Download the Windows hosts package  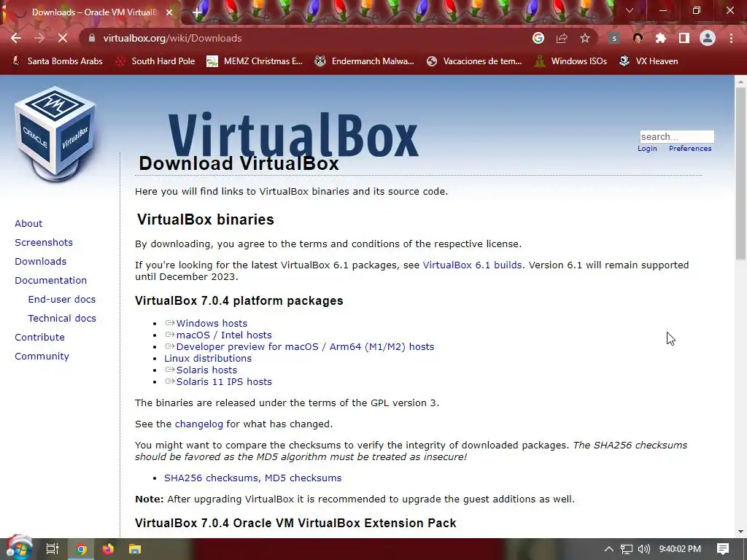(206, 323)
